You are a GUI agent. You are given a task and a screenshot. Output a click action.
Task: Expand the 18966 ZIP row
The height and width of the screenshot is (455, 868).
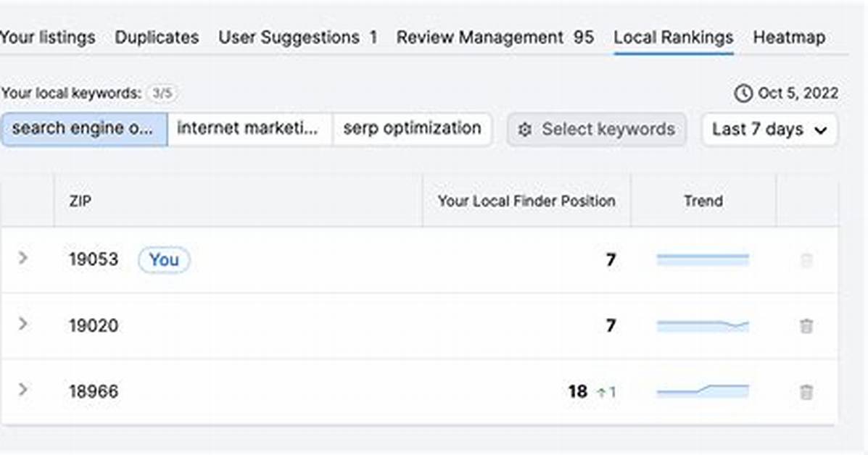(x=22, y=390)
